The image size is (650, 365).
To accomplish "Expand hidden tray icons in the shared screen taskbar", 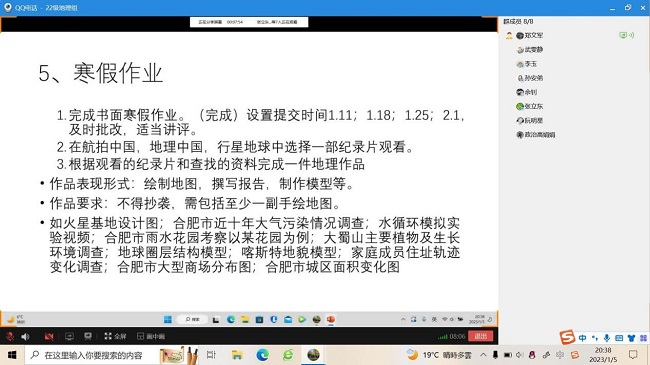I will (x=403, y=319).
